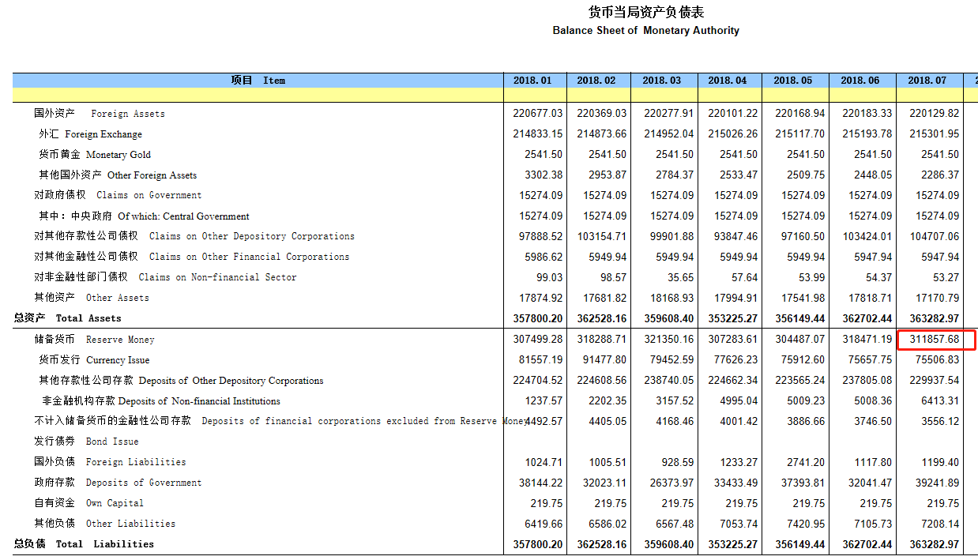Image resolution: width=978 pixels, height=560 pixels.
Task: Click 'Of which: Central Government' row label
Action: pos(183,216)
